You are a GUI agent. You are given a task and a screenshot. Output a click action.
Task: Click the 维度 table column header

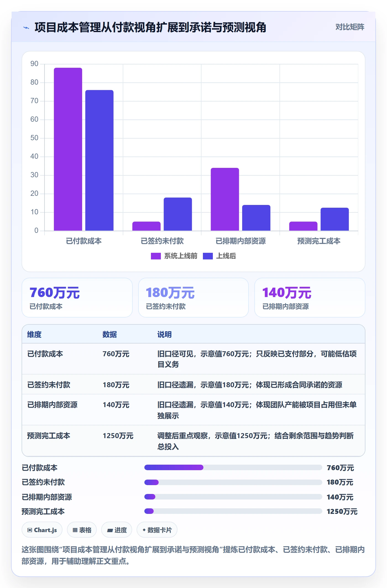coord(34,334)
